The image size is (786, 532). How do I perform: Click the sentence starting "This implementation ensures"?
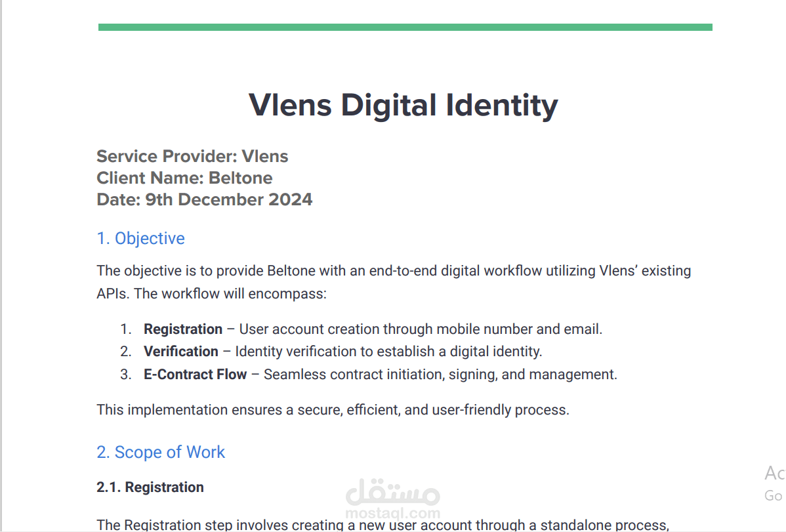[x=333, y=409]
